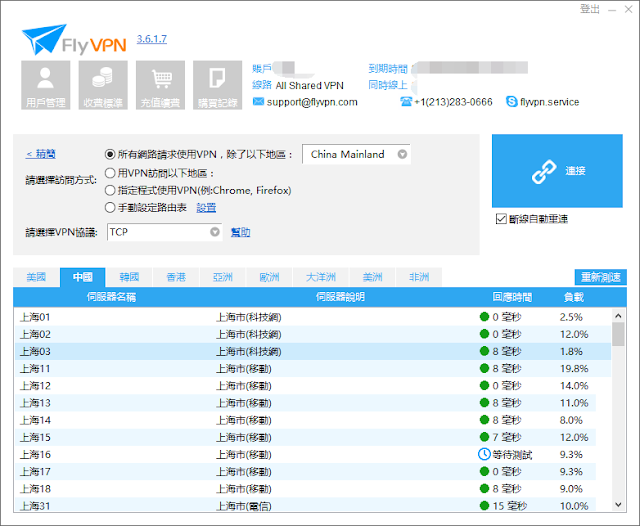Sort by 伺服器說明 column header
The height and width of the screenshot is (526, 640).
tap(340, 297)
